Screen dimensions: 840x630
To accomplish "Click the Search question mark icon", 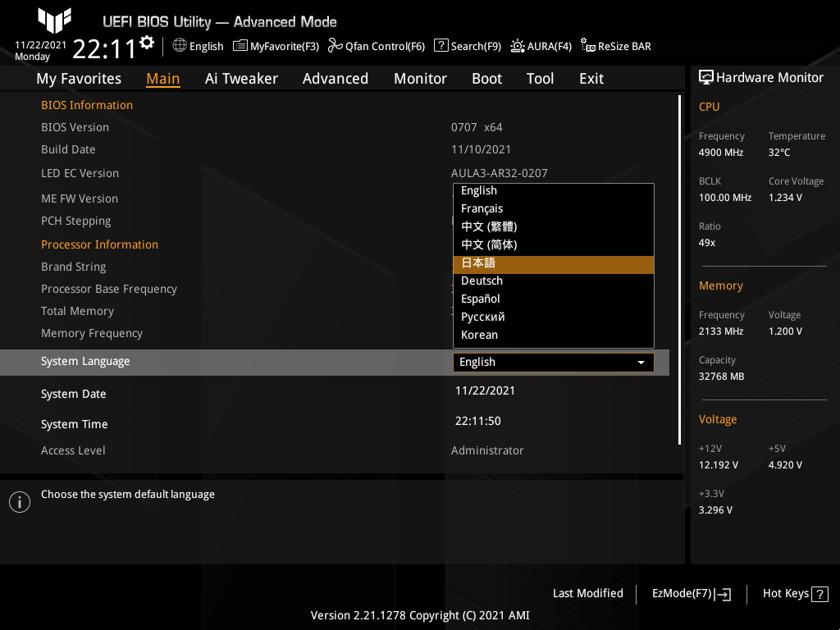I will point(441,46).
